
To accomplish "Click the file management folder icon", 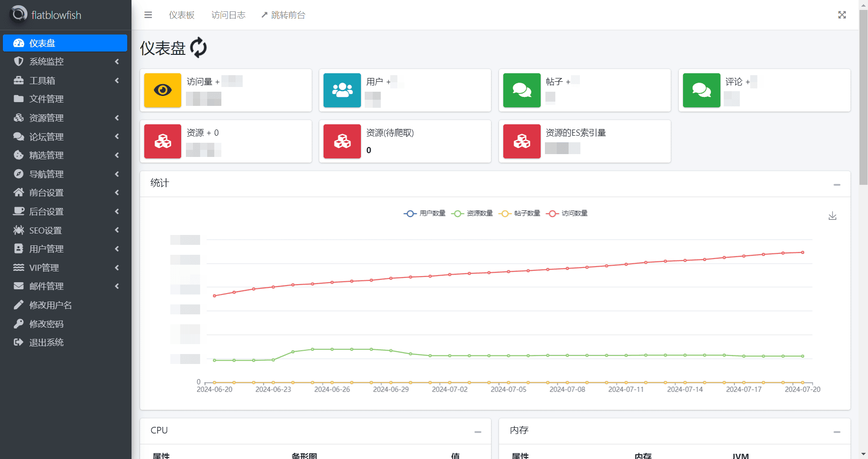I will coord(19,99).
